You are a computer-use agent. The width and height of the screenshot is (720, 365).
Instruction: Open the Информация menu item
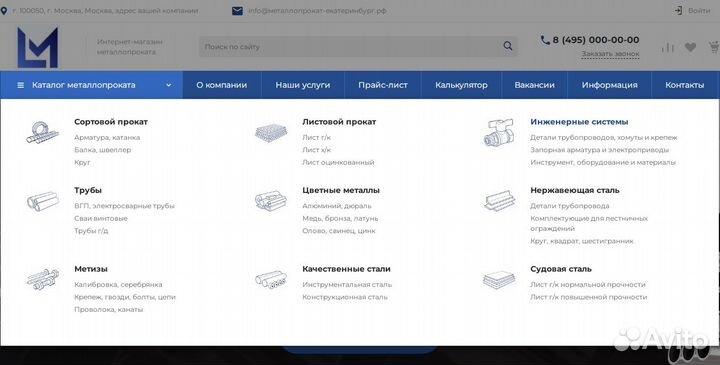[609, 85]
